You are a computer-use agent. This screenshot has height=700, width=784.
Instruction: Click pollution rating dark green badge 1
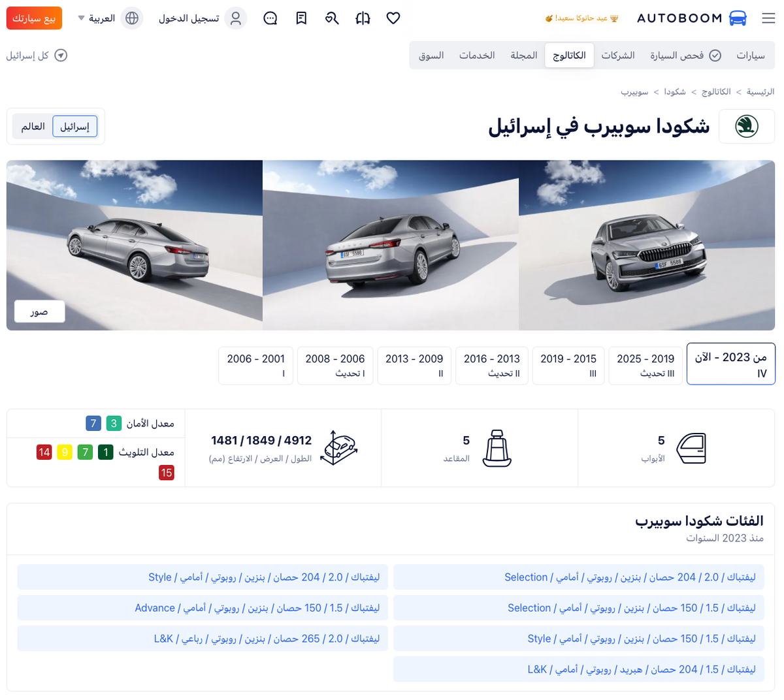105,452
